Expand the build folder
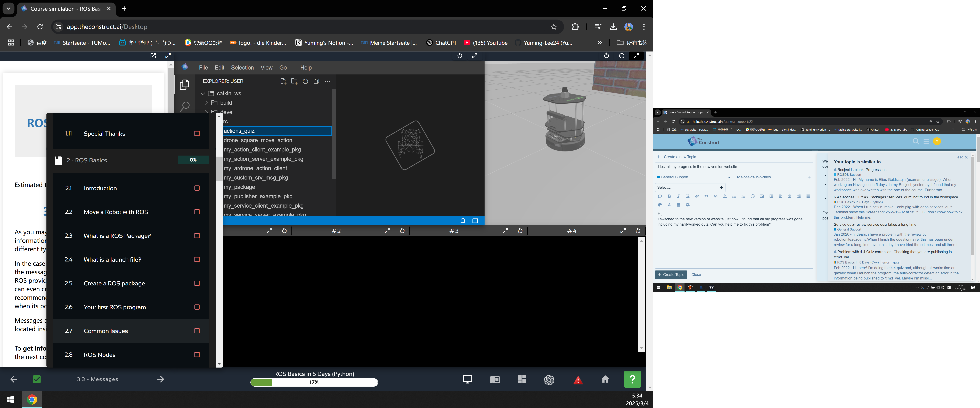 [x=207, y=103]
